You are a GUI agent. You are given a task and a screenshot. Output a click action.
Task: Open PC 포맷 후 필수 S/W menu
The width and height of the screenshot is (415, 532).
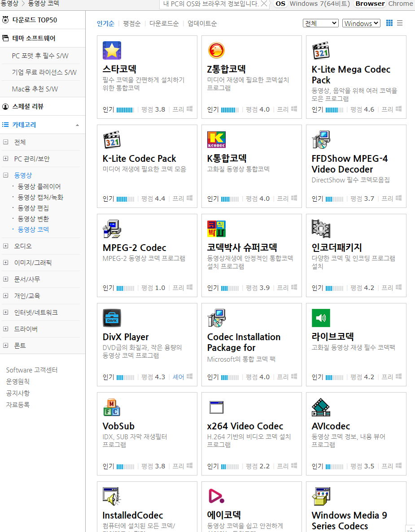[x=40, y=56]
